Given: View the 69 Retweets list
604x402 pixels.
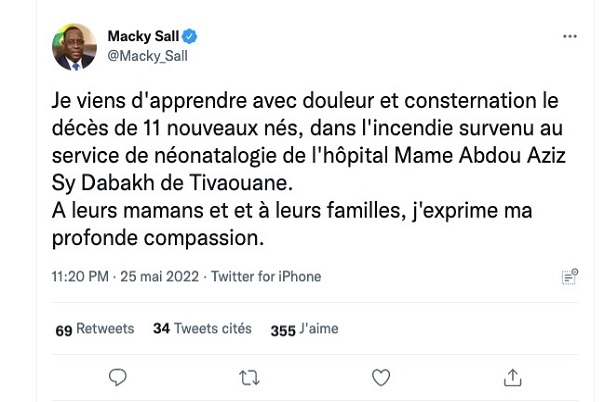Looking at the screenshot, I should tap(93, 328).
